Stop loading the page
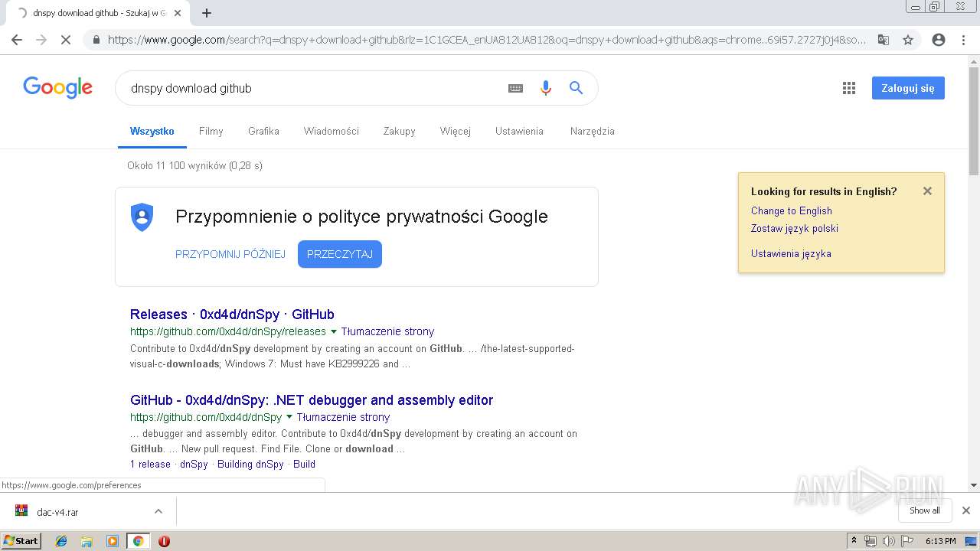This screenshot has width=980, height=551. tap(66, 40)
